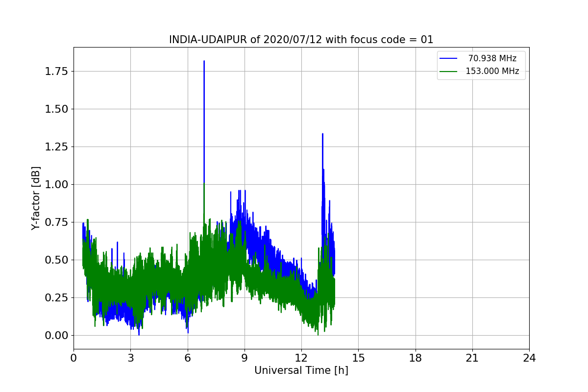Click the 0.75 y-axis tick label
This screenshot has width=588, height=392.
pyautogui.click(x=56, y=222)
